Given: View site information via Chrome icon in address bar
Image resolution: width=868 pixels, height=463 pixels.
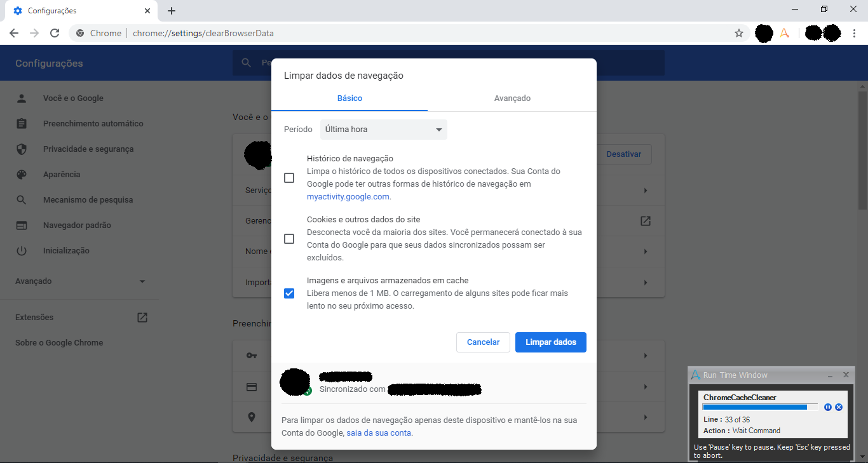Looking at the screenshot, I should [81, 33].
